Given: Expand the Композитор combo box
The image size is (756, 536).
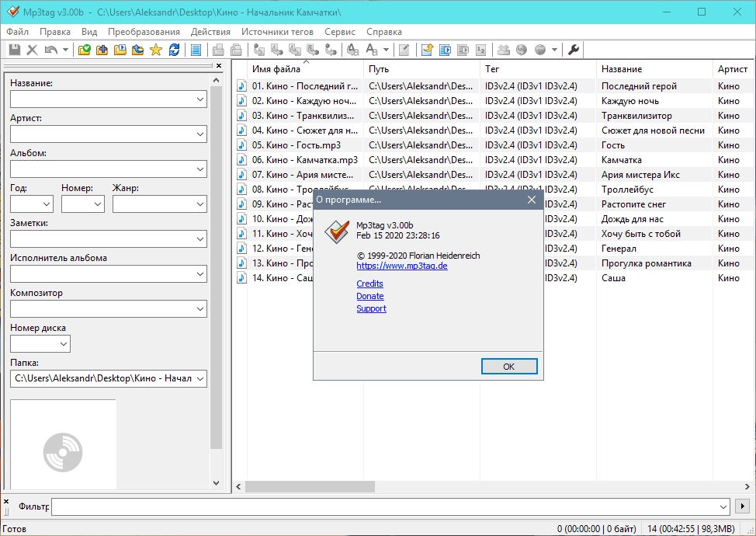Looking at the screenshot, I should (200, 309).
